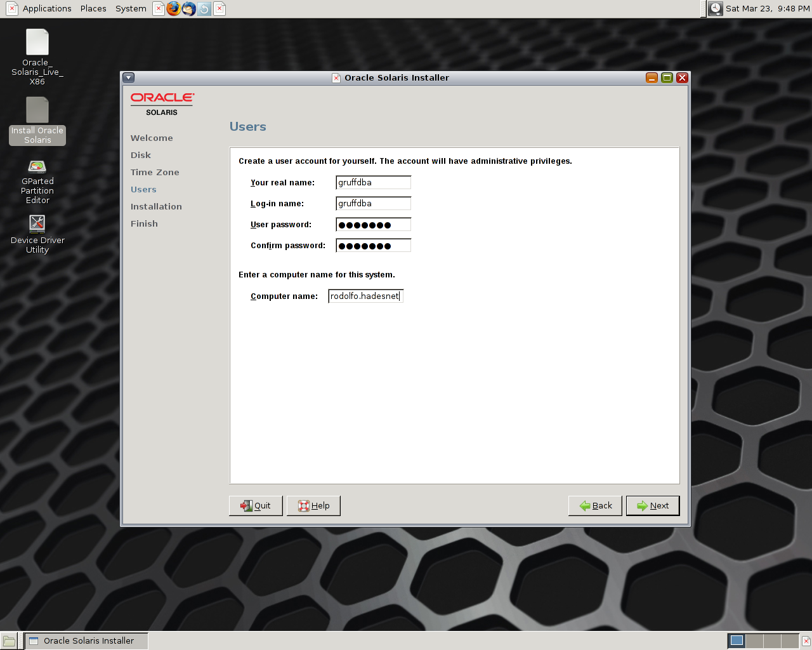Click the Computer name text field
This screenshot has width=812, height=650.
point(365,296)
